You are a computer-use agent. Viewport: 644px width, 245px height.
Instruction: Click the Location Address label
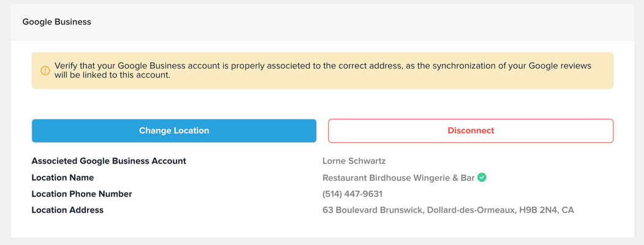pos(67,210)
